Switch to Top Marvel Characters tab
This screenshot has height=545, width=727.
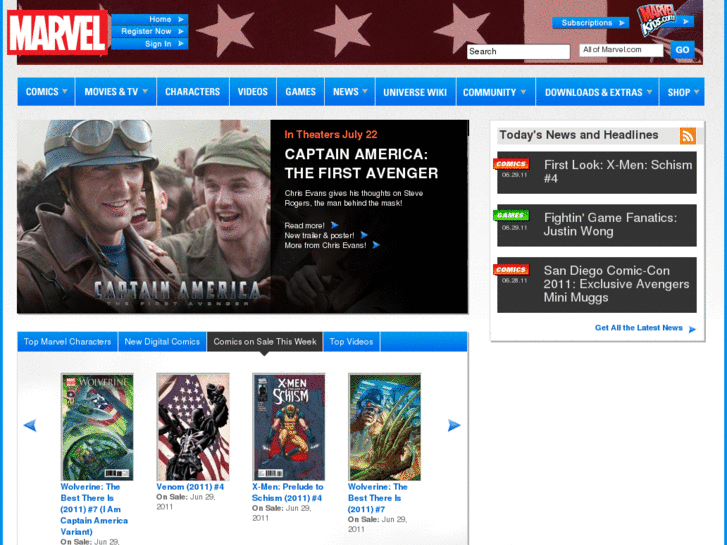pyautogui.click(x=68, y=342)
